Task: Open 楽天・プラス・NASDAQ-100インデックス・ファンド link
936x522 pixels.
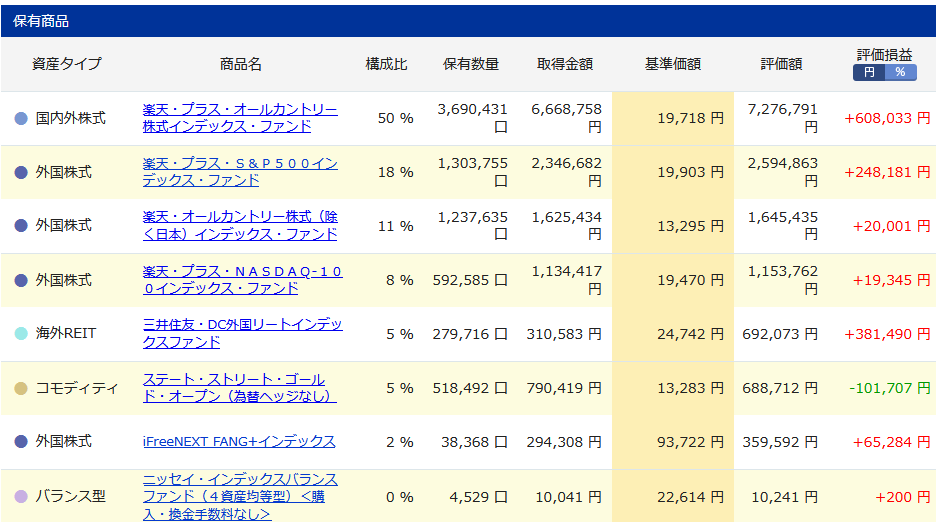Action: click(242, 280)
